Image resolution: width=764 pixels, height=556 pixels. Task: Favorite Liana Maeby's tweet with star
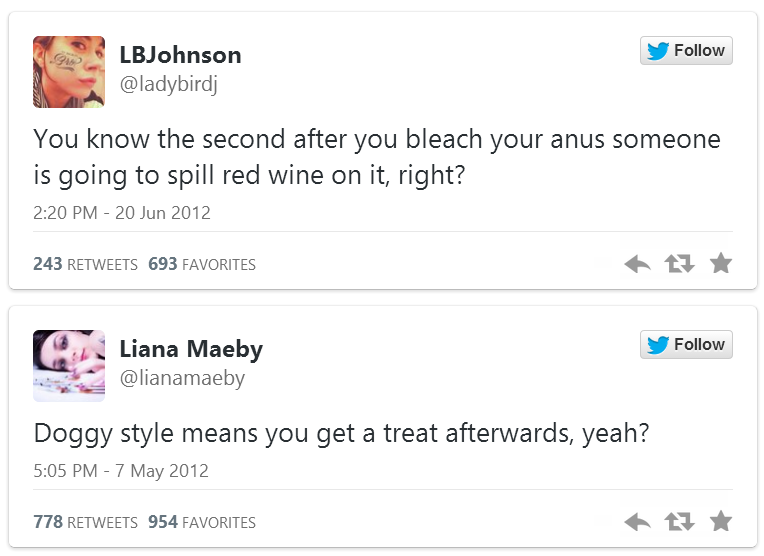(720, 522)
